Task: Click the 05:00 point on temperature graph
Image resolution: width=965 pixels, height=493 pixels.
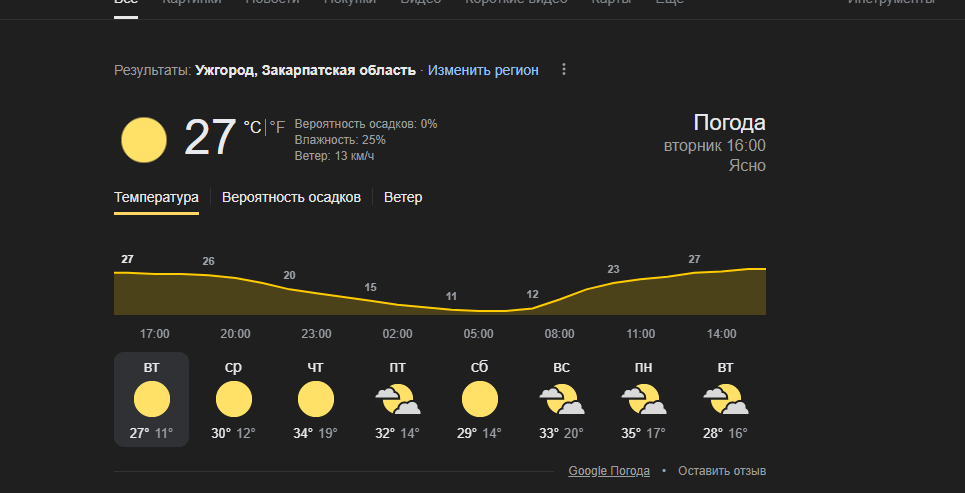Action: pyautogui.click(x=479, y=310)
